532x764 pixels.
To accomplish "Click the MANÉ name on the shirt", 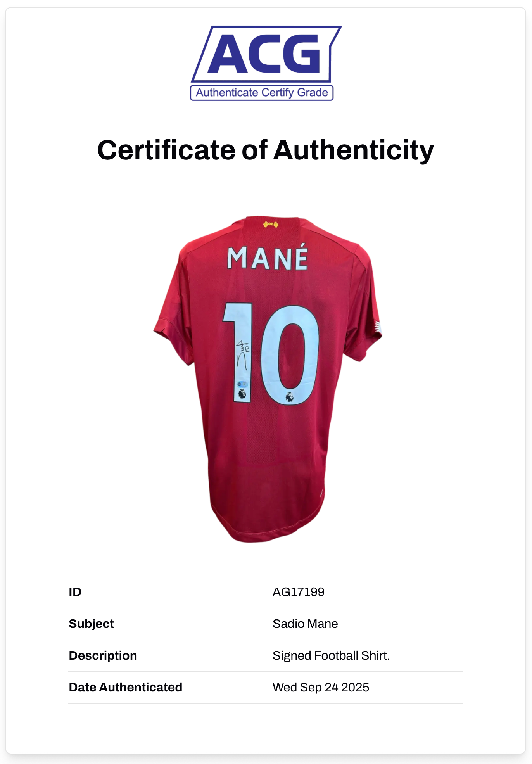I will (268, 258).
